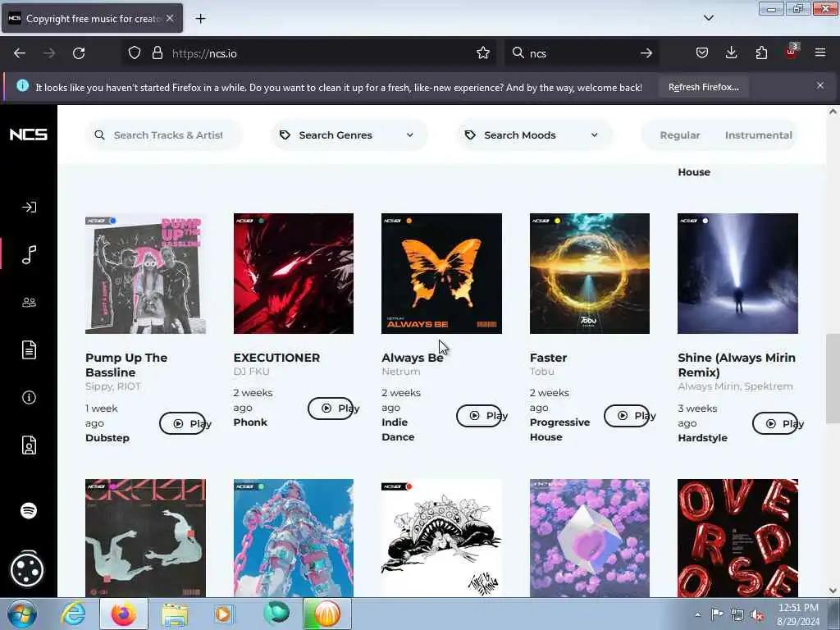This screenshot has height=630, width=840.
Task: Open the list all tabs chevron
Action: pos(708,18)
